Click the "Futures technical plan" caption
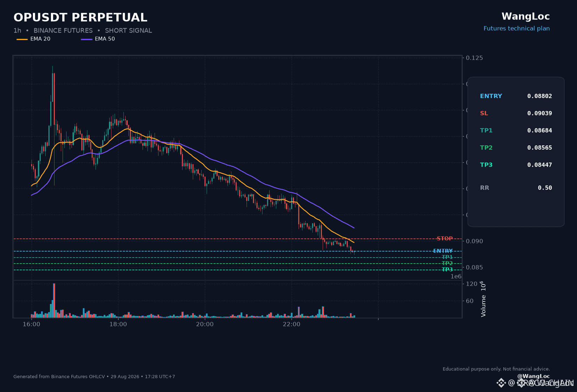Image resolution: width=577 pixels, height=392 pixels. (x=517, y=28)
